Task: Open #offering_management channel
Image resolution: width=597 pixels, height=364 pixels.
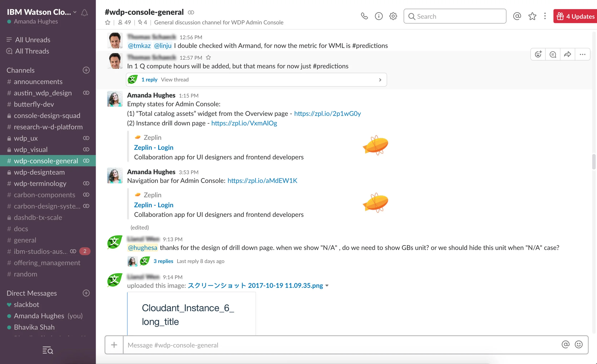Action: (48, 263)
